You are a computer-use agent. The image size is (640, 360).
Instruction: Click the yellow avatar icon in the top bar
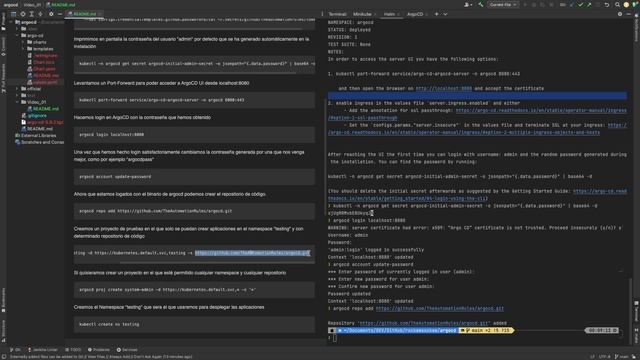coord(626,4)
